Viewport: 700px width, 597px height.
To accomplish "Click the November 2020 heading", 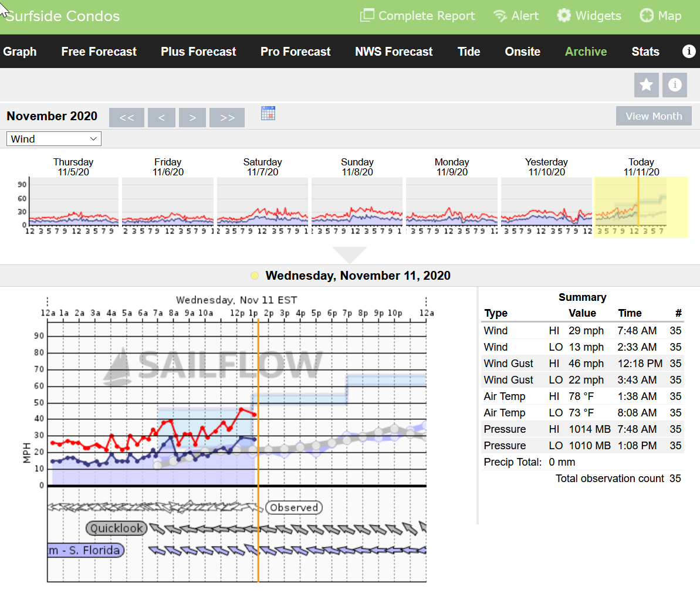I will click(52, 116).
